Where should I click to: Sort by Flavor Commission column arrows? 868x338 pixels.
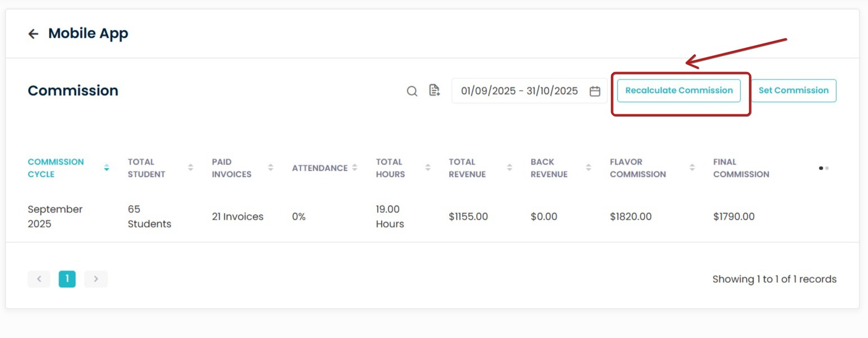692,168
